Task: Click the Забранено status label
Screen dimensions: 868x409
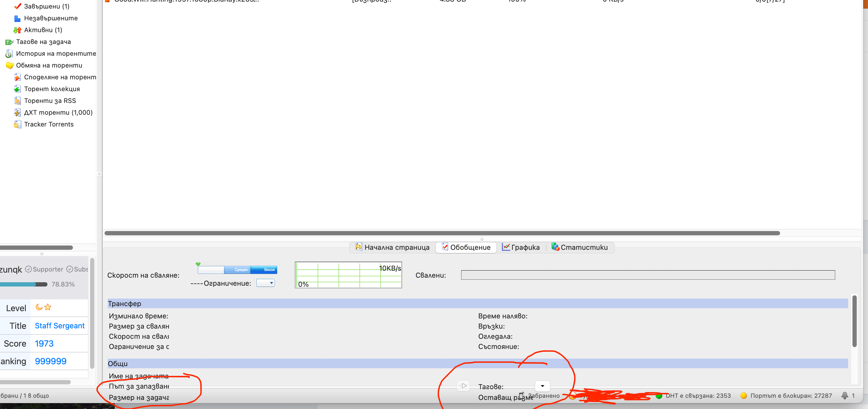Action: point(544,396)
